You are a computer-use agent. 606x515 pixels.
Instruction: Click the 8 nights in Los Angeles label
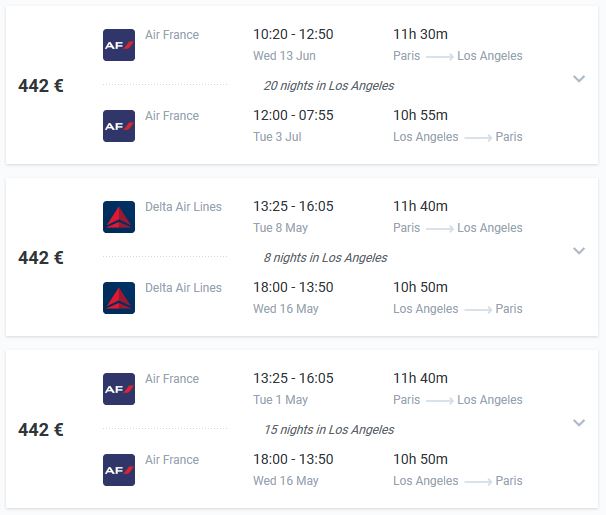tap(325, 258)
